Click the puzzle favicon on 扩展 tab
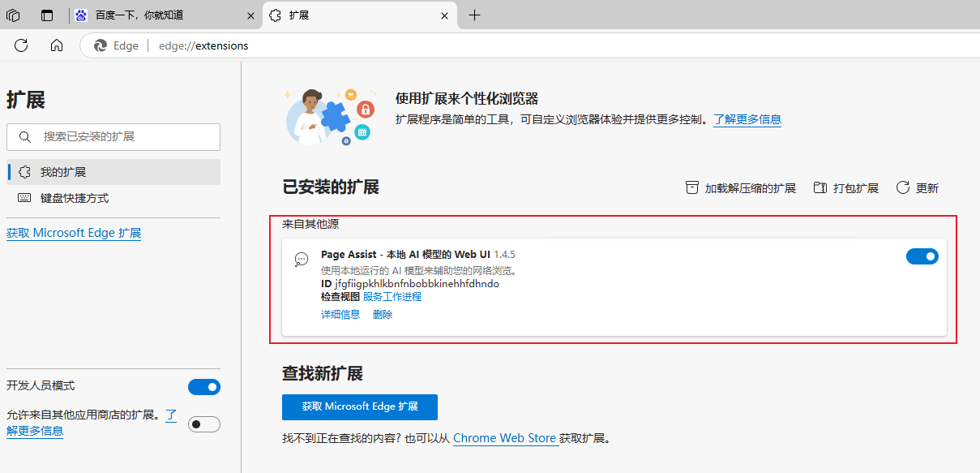 (x=276, y=15)
